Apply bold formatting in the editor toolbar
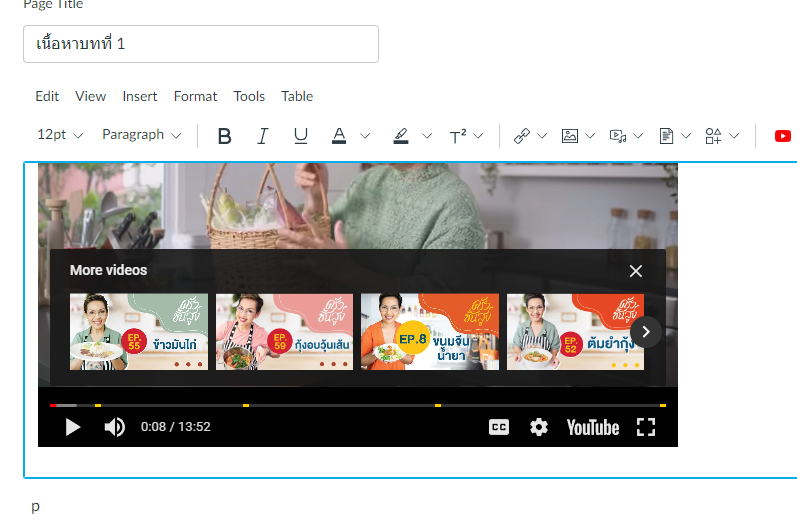 [x=225, y=136]
